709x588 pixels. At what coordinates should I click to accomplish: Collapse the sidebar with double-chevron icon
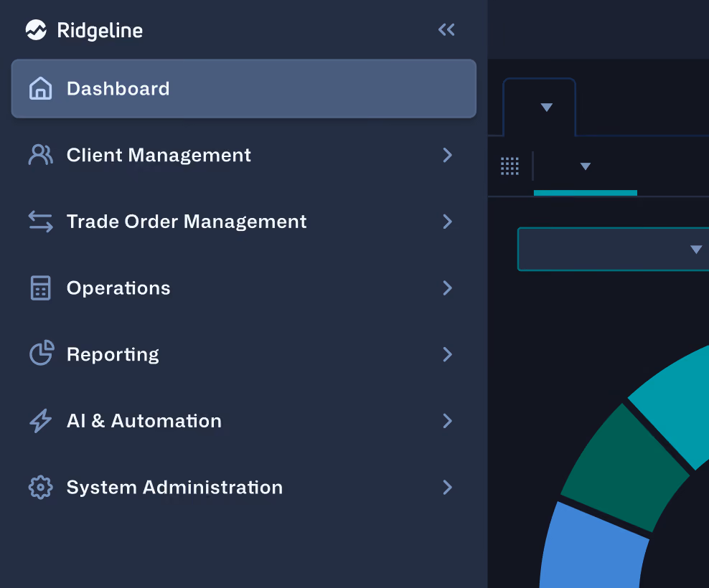(x=446, y=30)
